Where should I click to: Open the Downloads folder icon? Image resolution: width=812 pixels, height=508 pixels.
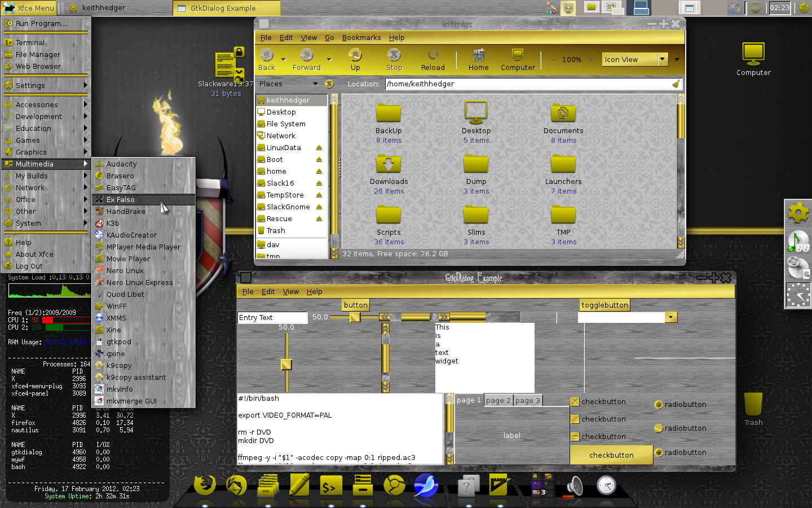[x=389, y=164]
